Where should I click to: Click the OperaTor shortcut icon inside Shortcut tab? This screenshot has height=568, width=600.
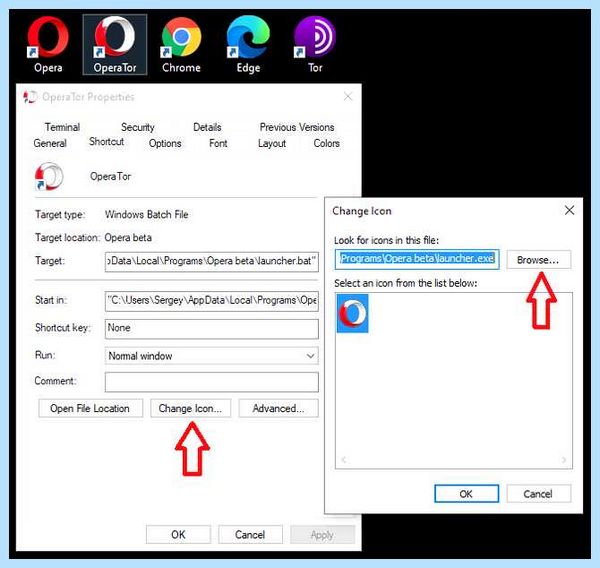pos(49,176)
